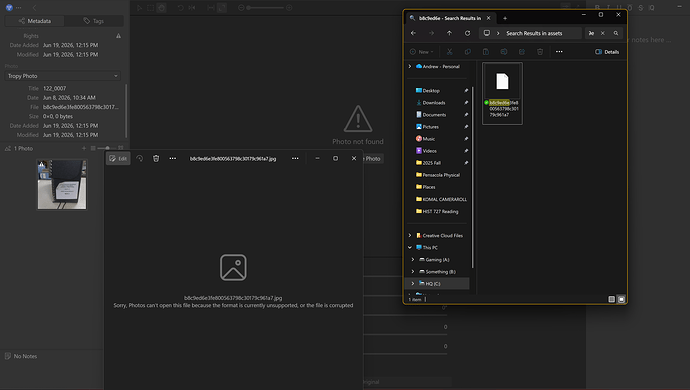Screen dimensions: 690x390
Task: Open the Tropy Photo template dropdown
Action: (63, 76)
